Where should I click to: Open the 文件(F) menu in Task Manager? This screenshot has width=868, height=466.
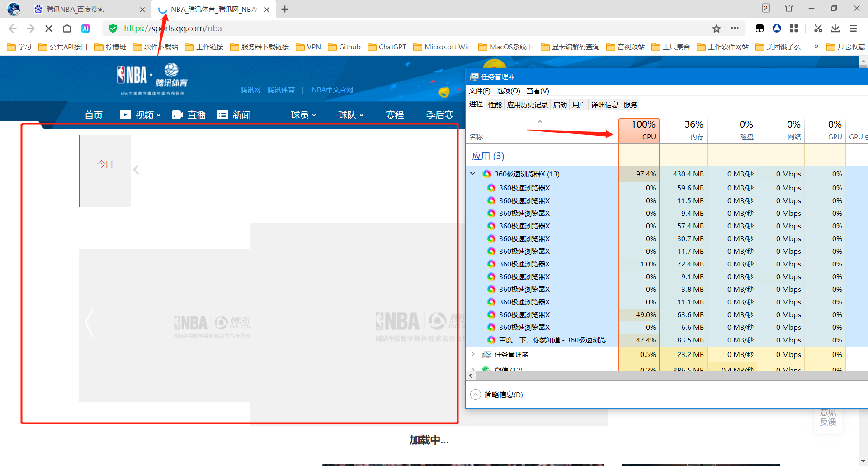click(479, 91)
